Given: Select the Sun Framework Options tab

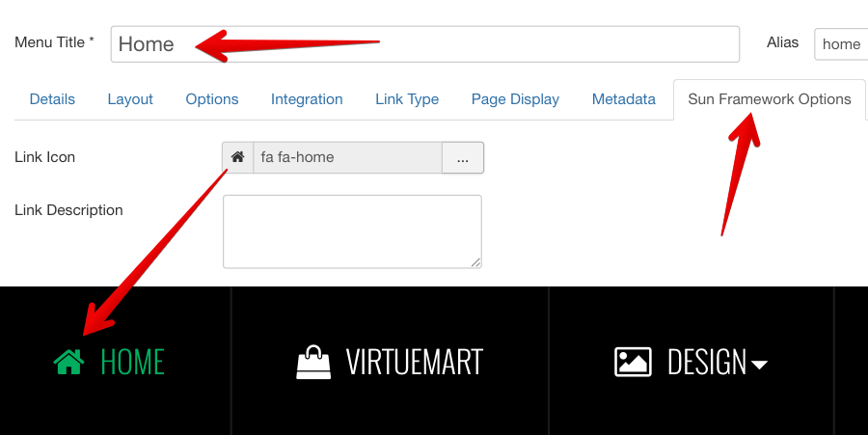Looking at the screenshot, I should (x=770, y=99).
